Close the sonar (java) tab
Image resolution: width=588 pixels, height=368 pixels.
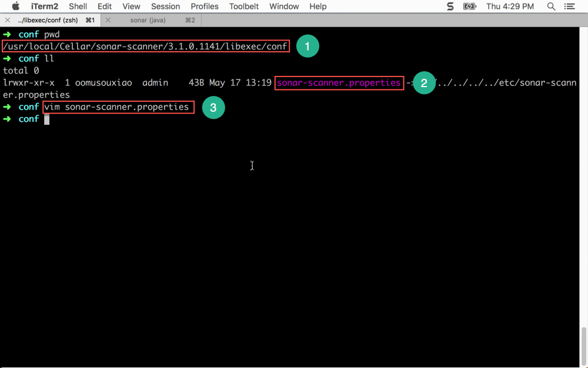[108, 20]
